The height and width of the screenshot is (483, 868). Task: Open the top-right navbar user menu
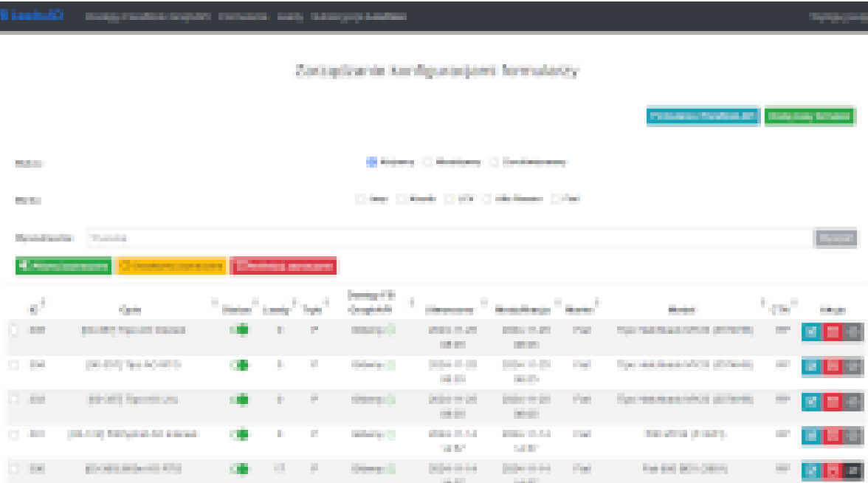[x=838, y=16]
